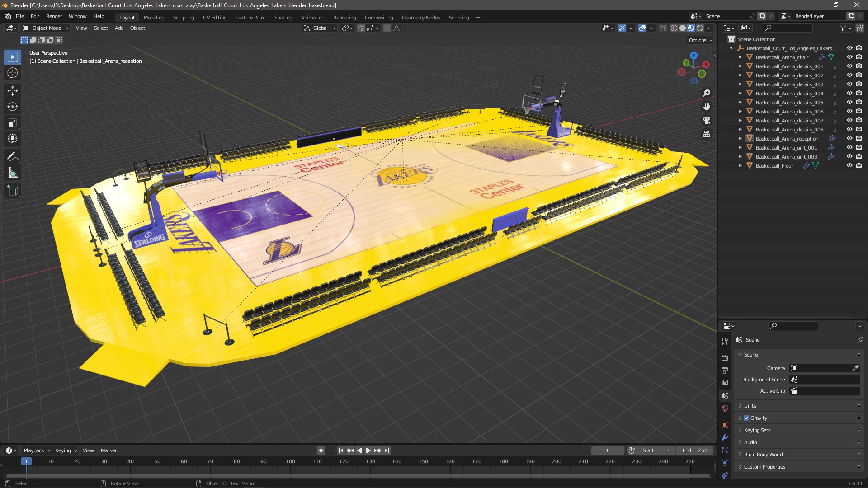The width and height of the screenshot is (868, 488).
Task: Hide Basketball_Floor with eye icon
Action: pyautogui.click(x=849, y=165)
